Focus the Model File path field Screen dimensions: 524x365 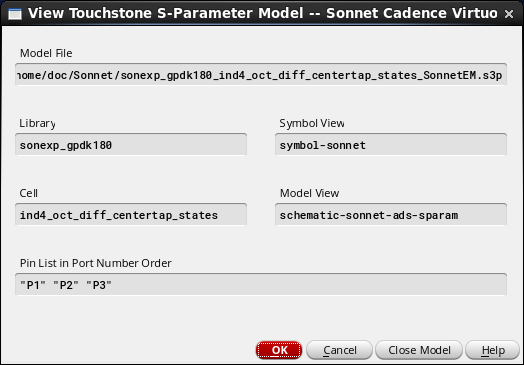pyautogui.click(x=261, y=75)
